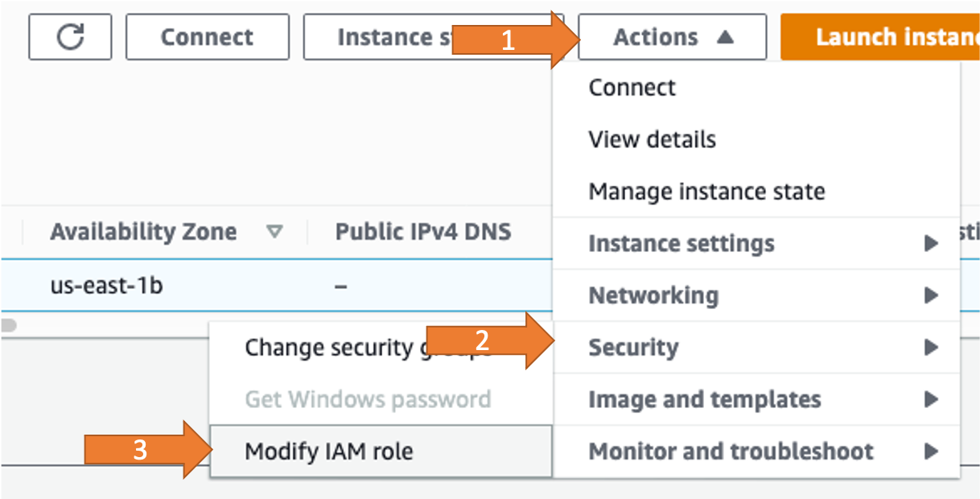Choose View details from the menu
Viewport: 980px width, 499px height.
tap(651, 138)
